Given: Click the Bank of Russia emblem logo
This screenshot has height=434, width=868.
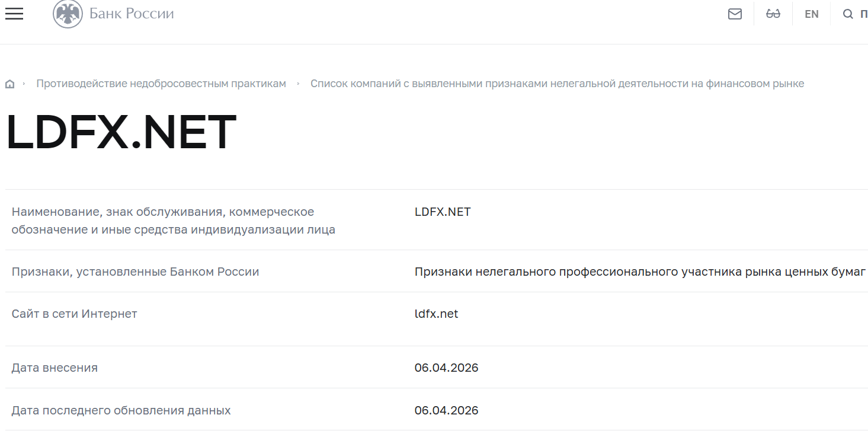Looking at the screenshot, I should pyautogui.click(x=67, y=13).
